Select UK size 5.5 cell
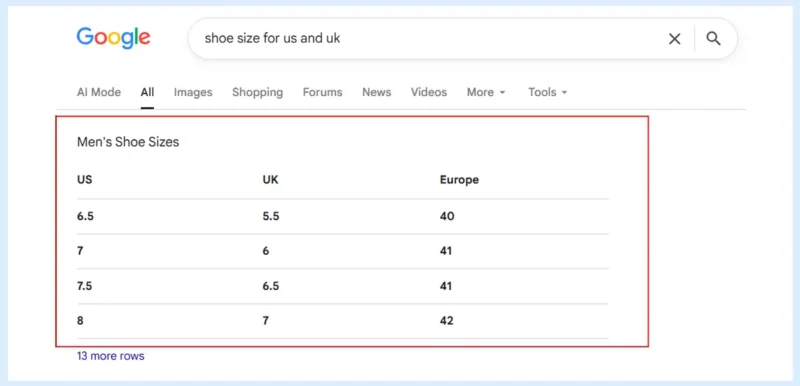Image resolution: width=800 pixels, height=386 pixels. tap(271, 216)
